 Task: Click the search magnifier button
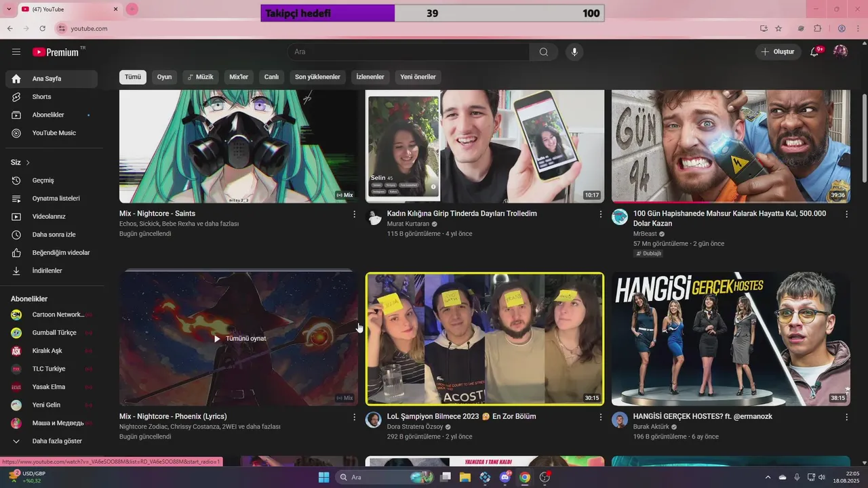[x=544, y=52]
